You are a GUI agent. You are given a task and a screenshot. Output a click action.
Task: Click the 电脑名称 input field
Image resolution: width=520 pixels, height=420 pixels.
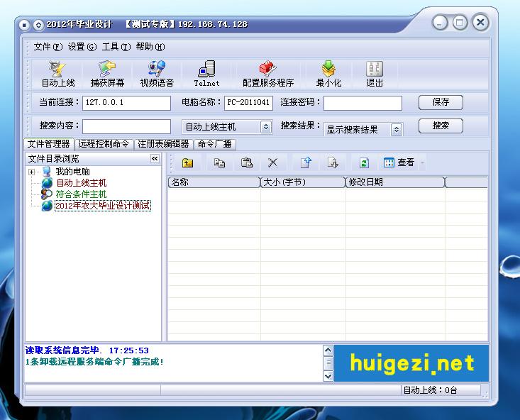pyautogui.click(x=248, y=103)
